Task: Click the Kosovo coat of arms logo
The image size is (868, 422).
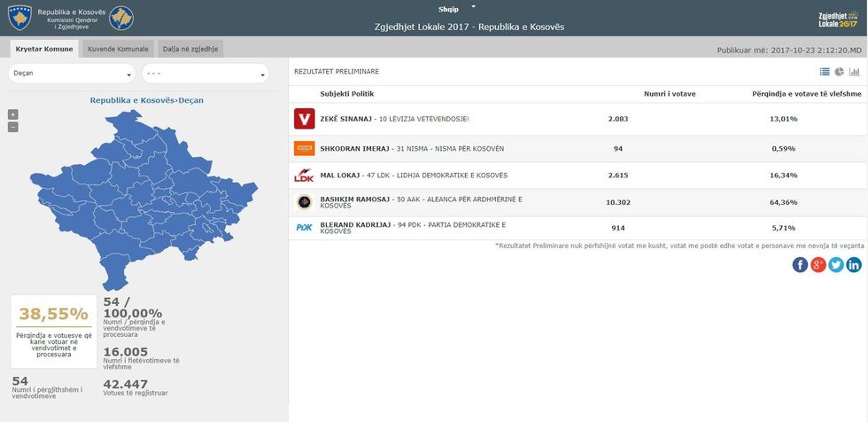Action: 19,18
